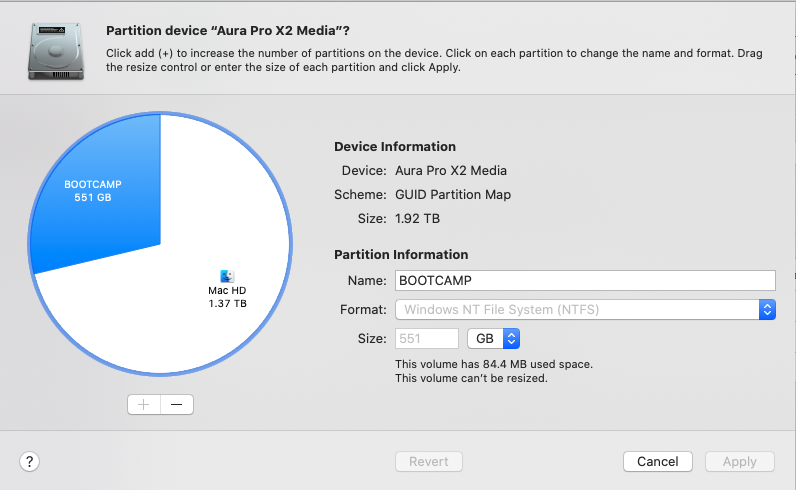
Task: Open help with the question mark button
Action: point(30,461)
